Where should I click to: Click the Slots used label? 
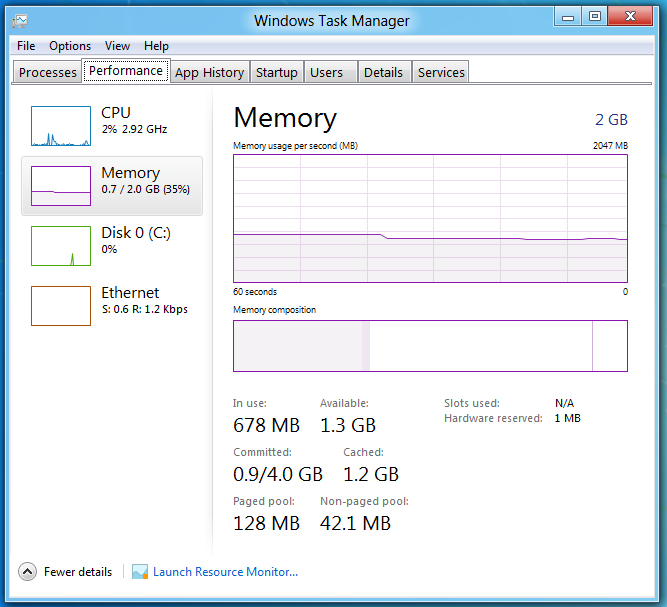coord(472,403)
